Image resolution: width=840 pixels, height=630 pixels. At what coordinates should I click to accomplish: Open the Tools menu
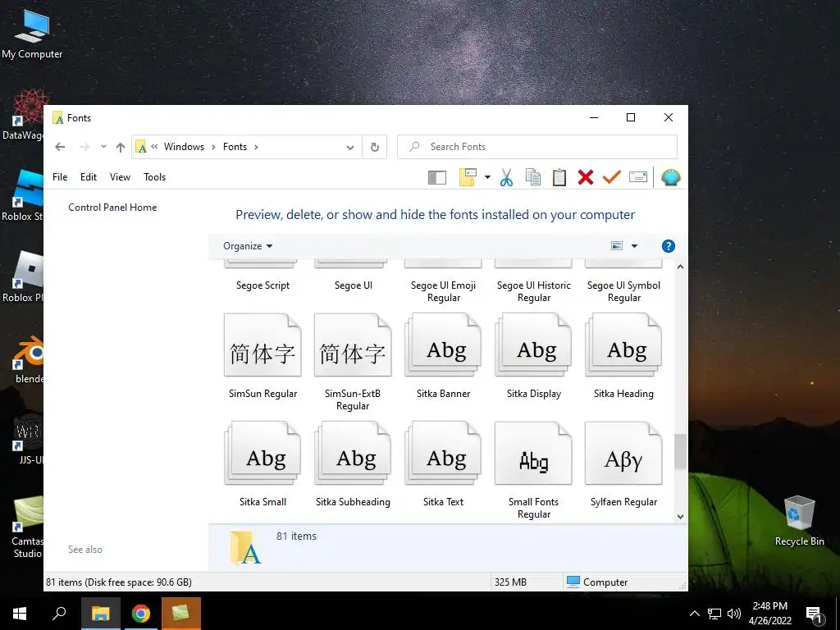pyautogui.click(x=154, y=177)
